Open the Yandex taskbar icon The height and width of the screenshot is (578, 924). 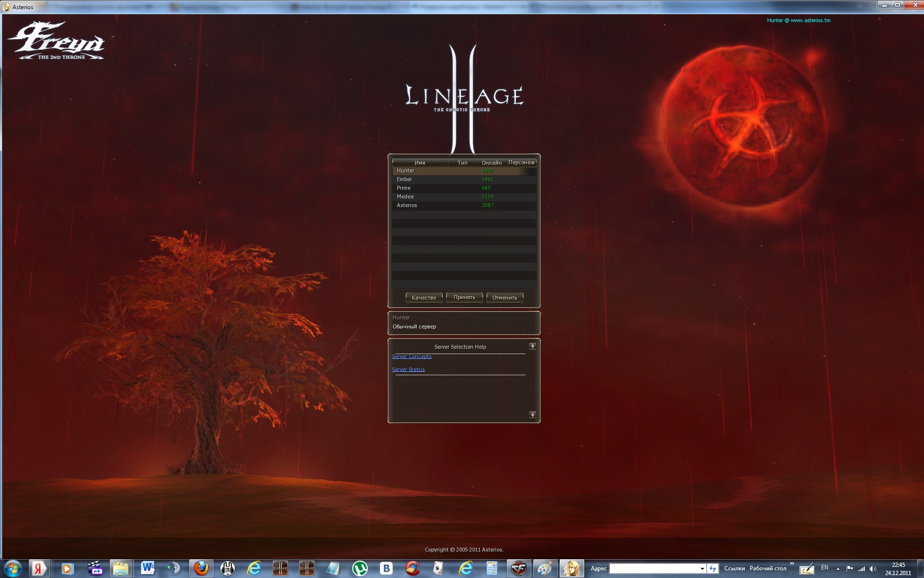pos(39,569)
